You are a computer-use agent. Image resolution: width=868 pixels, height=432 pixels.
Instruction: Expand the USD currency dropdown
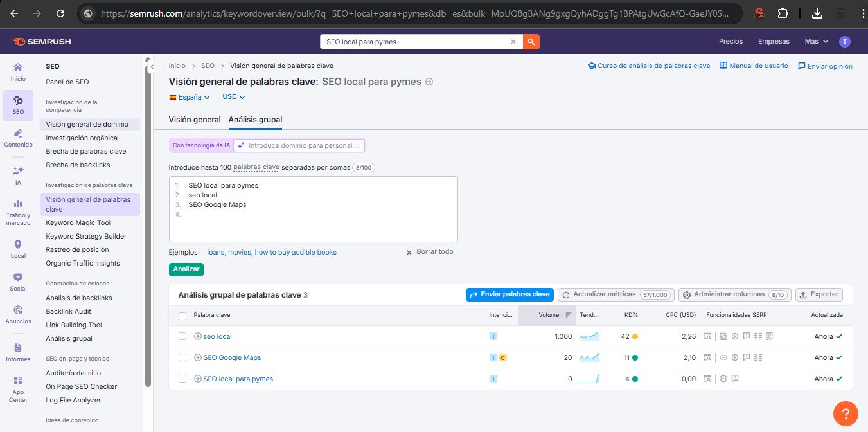pos(234,97)
